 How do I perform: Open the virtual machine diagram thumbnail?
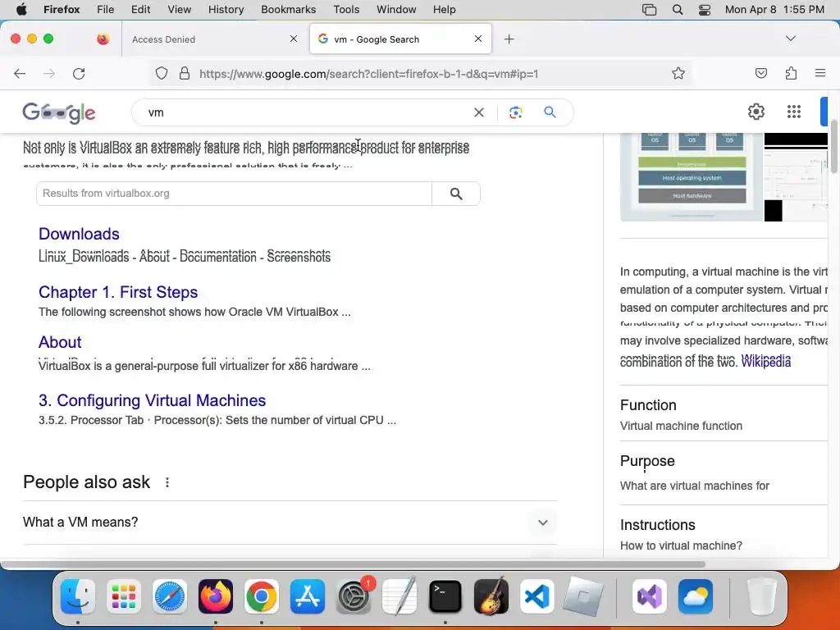pyautogui.click(x=692, y=177)
